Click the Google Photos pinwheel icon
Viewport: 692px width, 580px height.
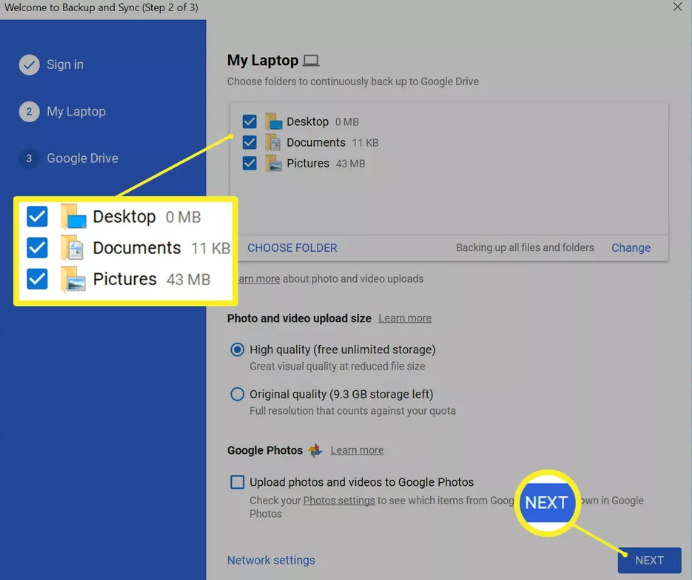(x=315, y=450)
